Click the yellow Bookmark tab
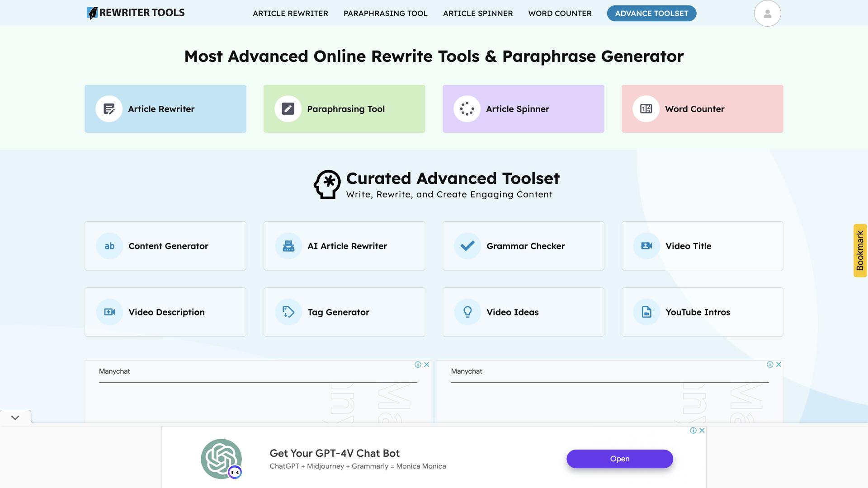Screen dimensions: 868x488 860,249
